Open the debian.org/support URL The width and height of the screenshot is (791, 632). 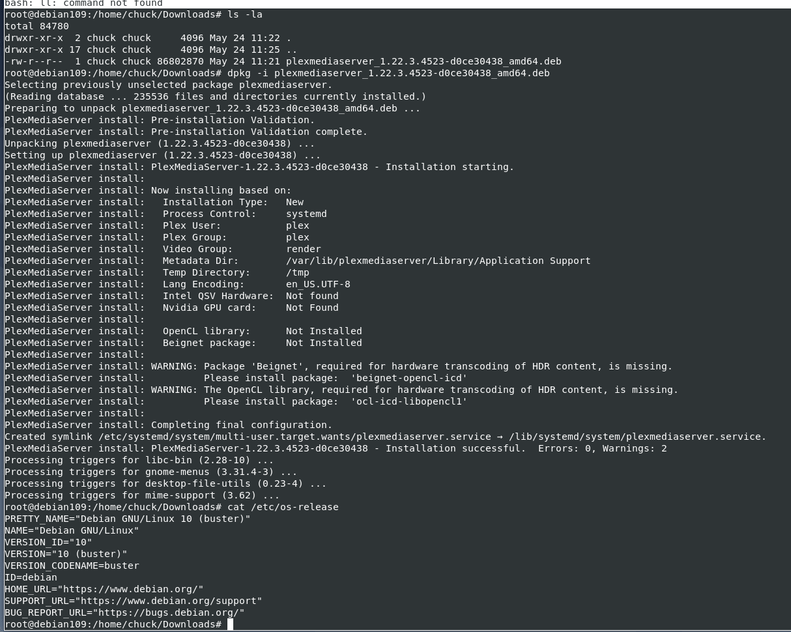point(170,601)
